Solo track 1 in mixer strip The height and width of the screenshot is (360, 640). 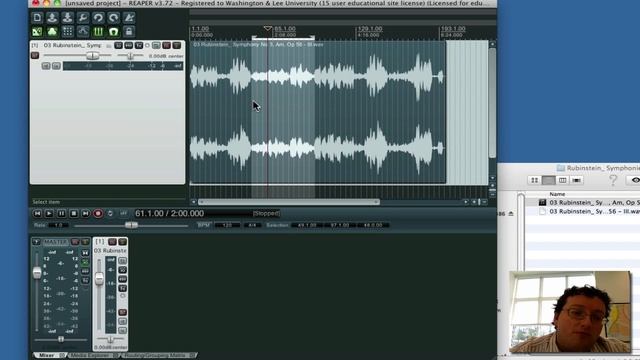pos(122,242)
